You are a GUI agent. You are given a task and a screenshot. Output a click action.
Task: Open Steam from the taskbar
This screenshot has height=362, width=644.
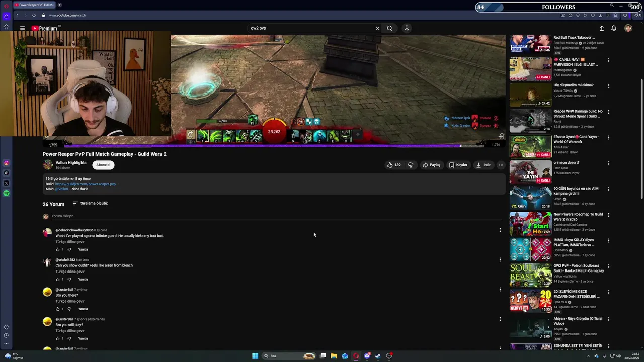(x=378, y=356)
